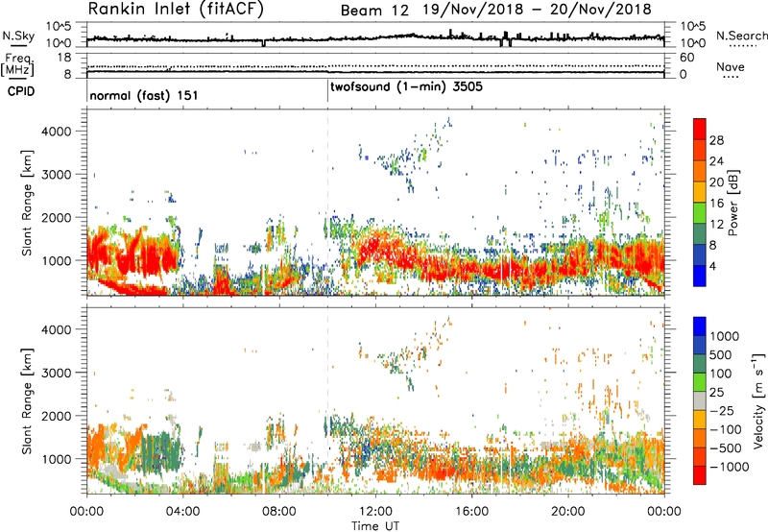Click the blue bottom segment of Power colorbar
The height and width of the screenshot is (532, 768).
pos(700,276)
